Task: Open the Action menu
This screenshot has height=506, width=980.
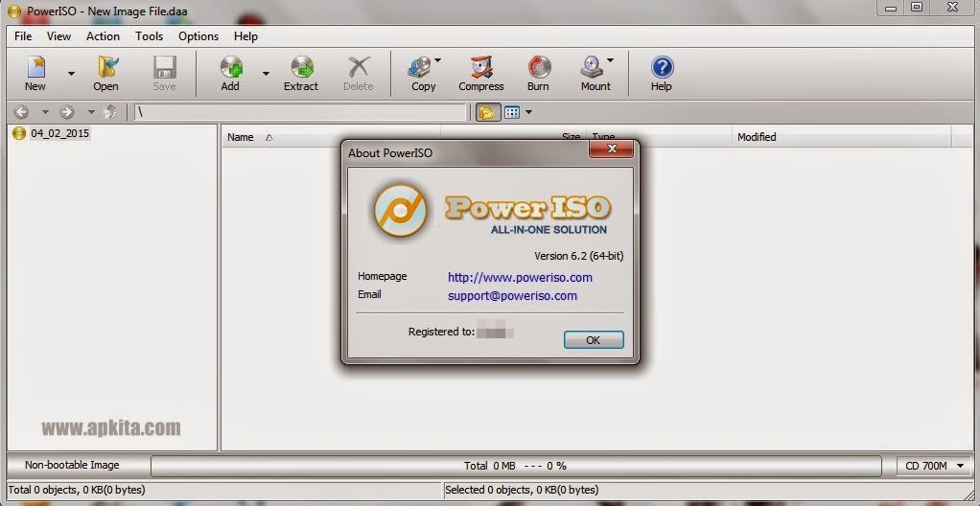Action: point(104,36)
